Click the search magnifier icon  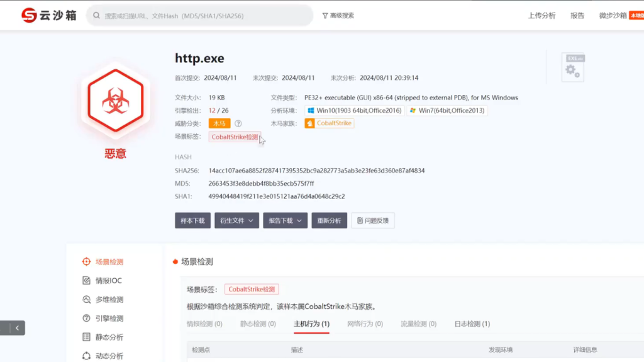pyautogui.click(x=96, y=16)
